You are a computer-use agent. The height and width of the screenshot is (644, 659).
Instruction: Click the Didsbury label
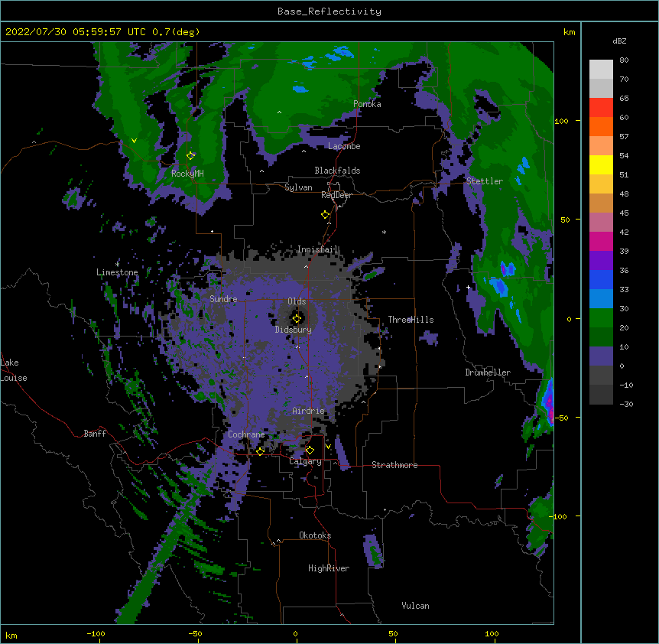coord(294,330)
